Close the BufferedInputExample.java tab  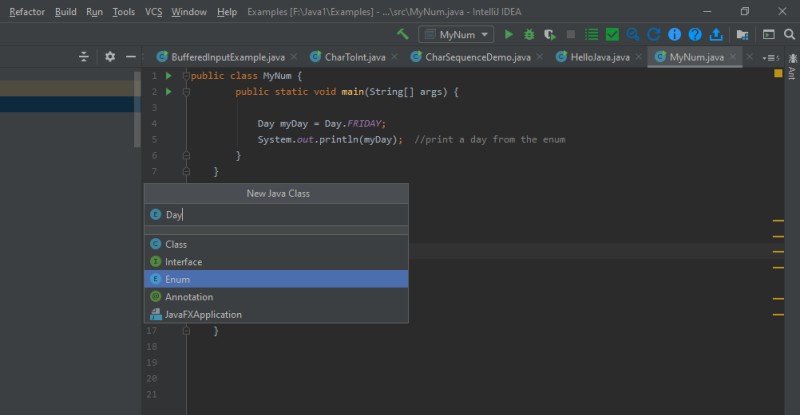(294, 57)
